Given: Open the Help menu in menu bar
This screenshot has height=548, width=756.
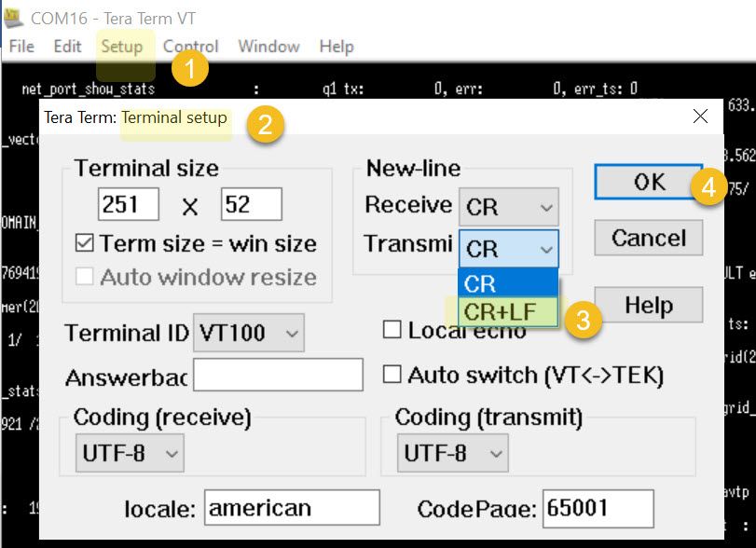Looking at the screenshot, I should (337, 47).
